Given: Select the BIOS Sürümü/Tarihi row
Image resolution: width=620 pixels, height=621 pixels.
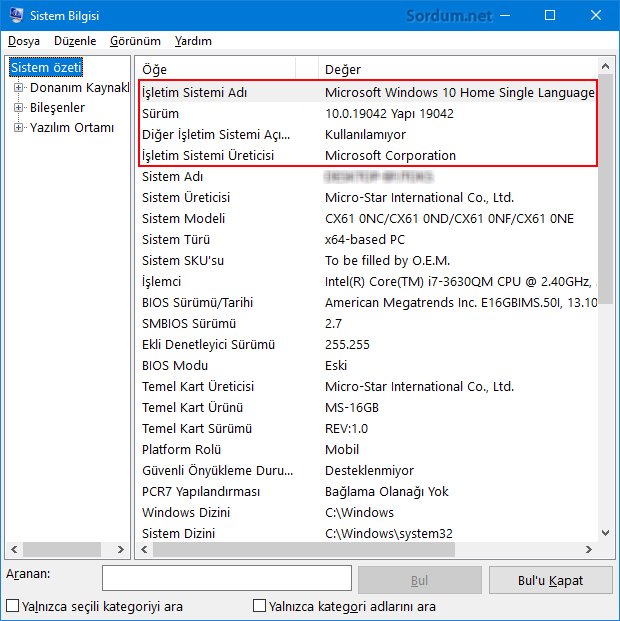Looking at the screenshot, I should click(367, 303).
